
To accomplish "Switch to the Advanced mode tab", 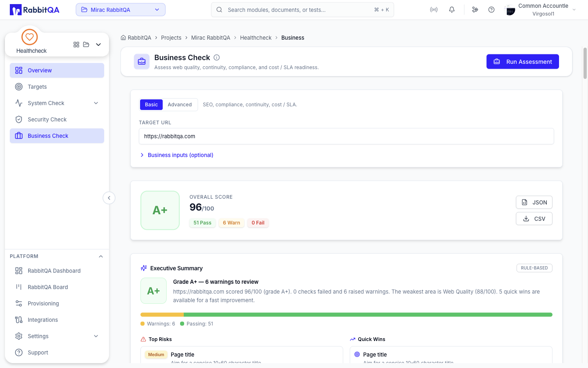I will [180, 105].
